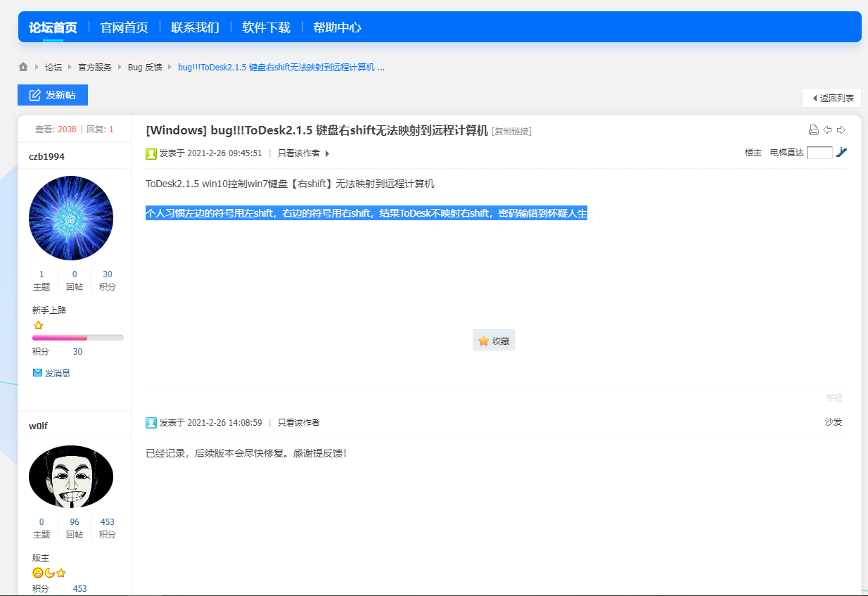Screen dimensions: 868x596
Task: Open 软件下载 in the top navigation
Action: [x=267, y=27]
